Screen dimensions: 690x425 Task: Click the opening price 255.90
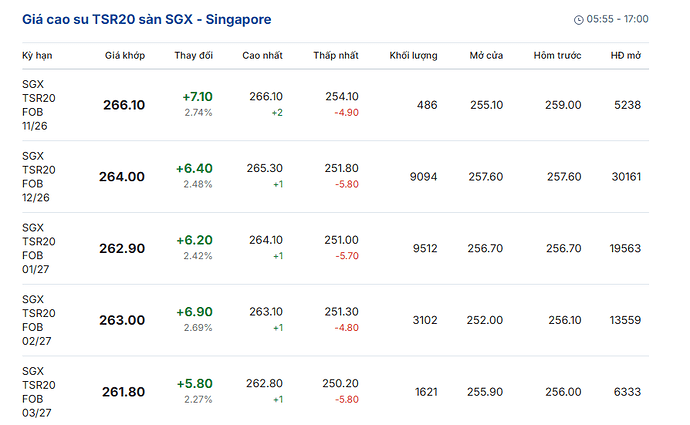(x=485, y=392)
